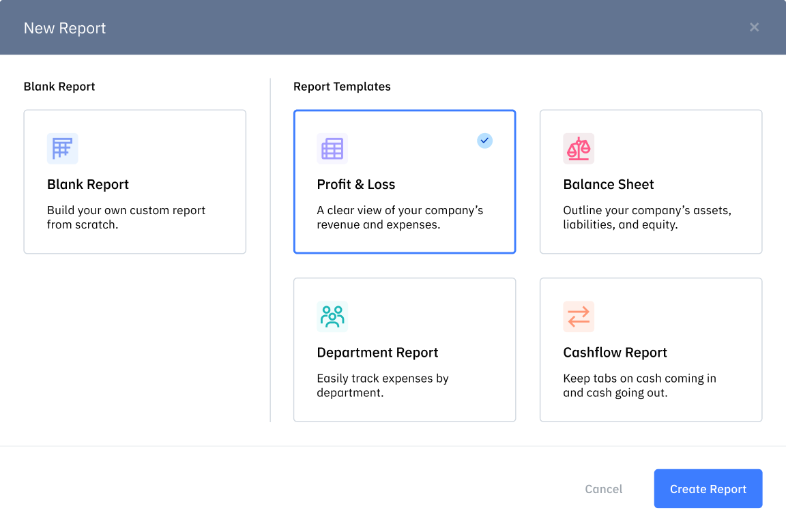Click the "Build your own custom report" description
786x532 pixels.
pos(126,217)
